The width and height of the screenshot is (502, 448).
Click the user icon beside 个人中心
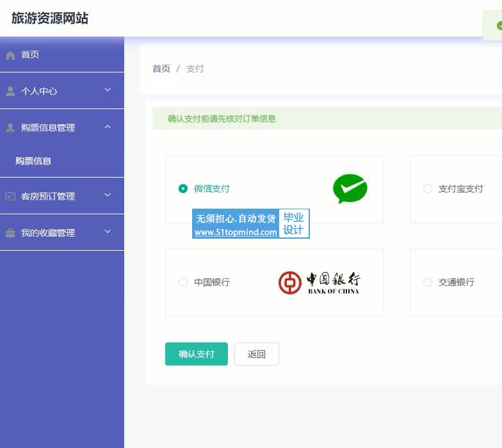pos(10,91)
